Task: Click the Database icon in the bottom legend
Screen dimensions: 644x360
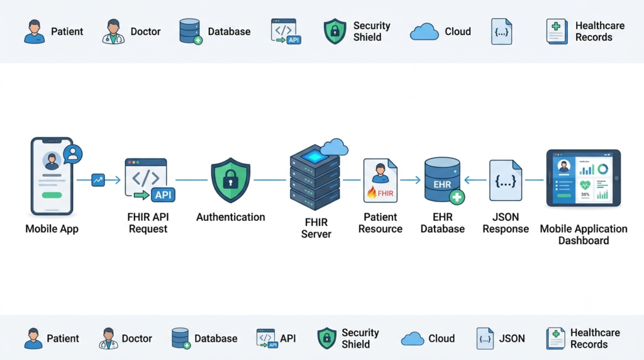Action: (x=180, y=339)
